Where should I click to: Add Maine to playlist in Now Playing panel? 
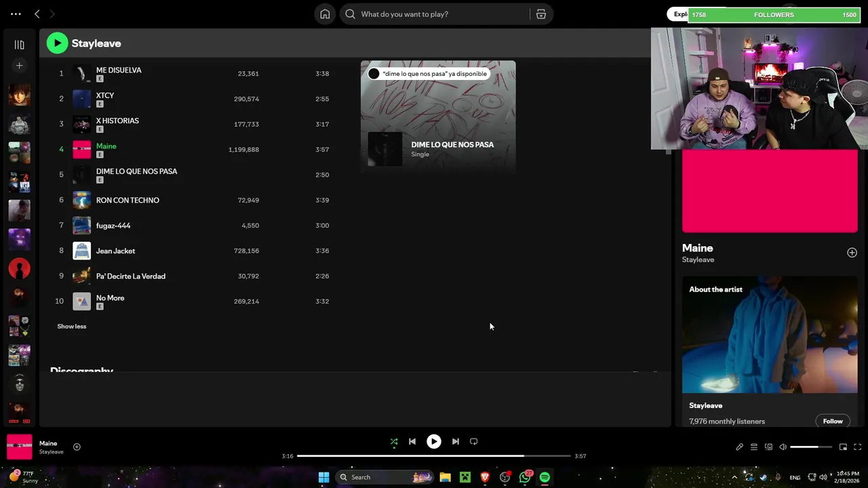[x=852, y=253]
